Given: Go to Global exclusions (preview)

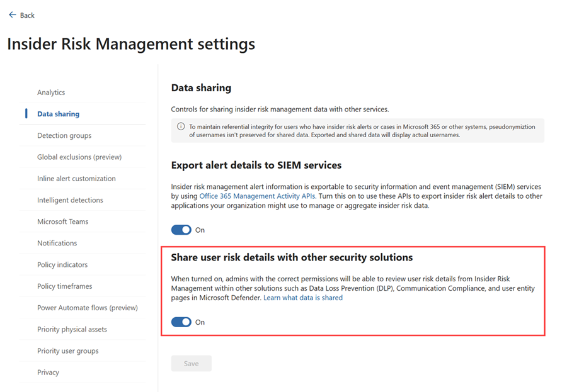Looking at the screenshot, I should tap(79, 157).
